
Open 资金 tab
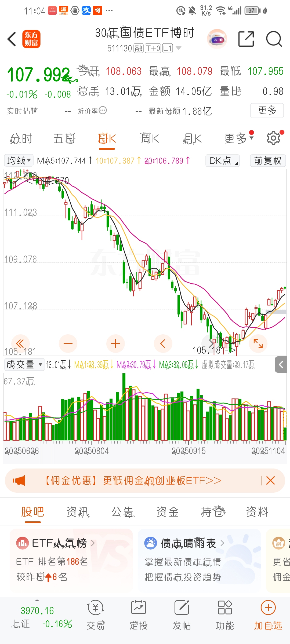pyautogui.click(x=168, y=512)
